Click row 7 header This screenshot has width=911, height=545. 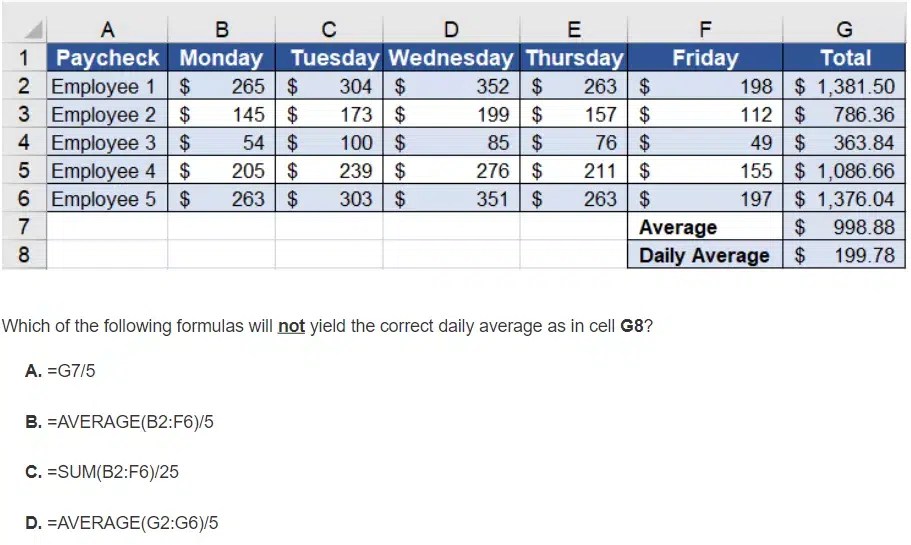(x=24, y=227)
